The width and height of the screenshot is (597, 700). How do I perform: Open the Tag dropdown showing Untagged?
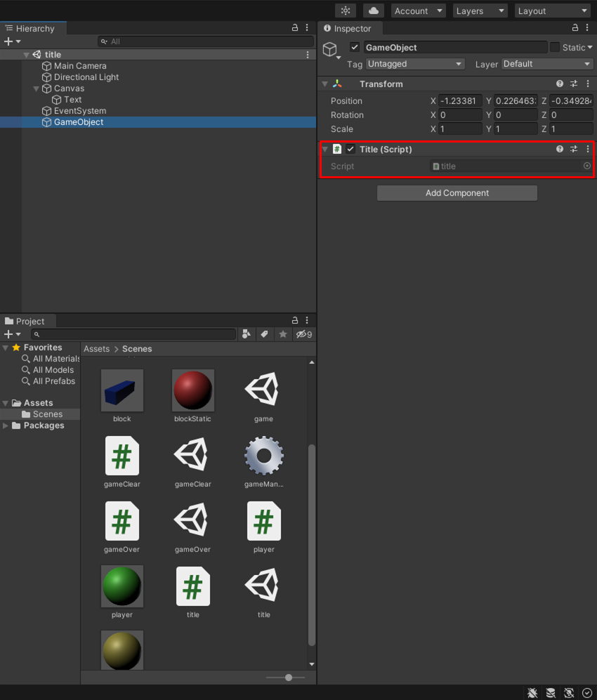(415, 64)
